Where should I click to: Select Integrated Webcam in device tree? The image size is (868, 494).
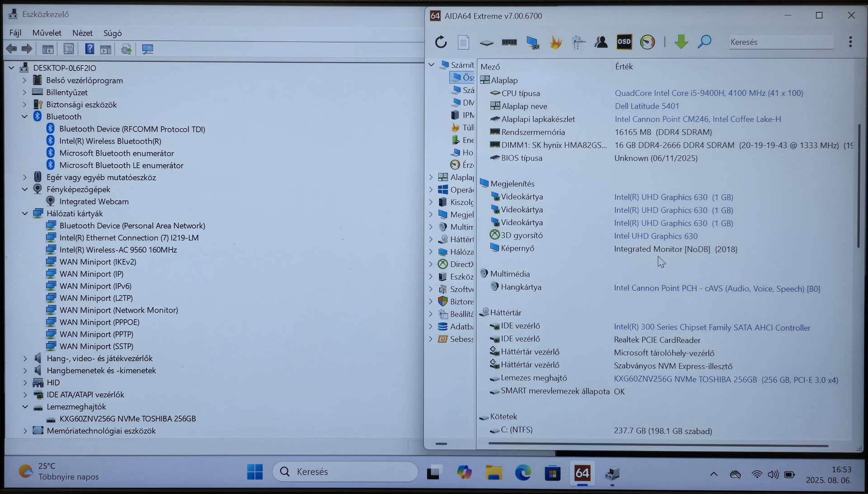coord(94,202)
